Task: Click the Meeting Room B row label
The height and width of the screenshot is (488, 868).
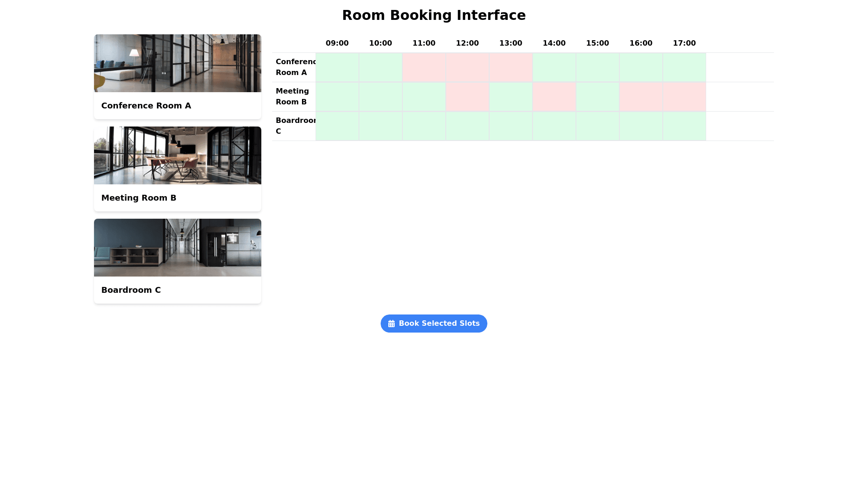Action: [x=292, y=97]
